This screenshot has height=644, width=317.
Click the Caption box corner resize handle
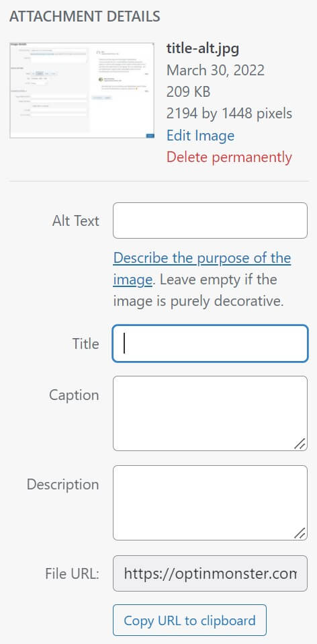click(x=300, y=444)
